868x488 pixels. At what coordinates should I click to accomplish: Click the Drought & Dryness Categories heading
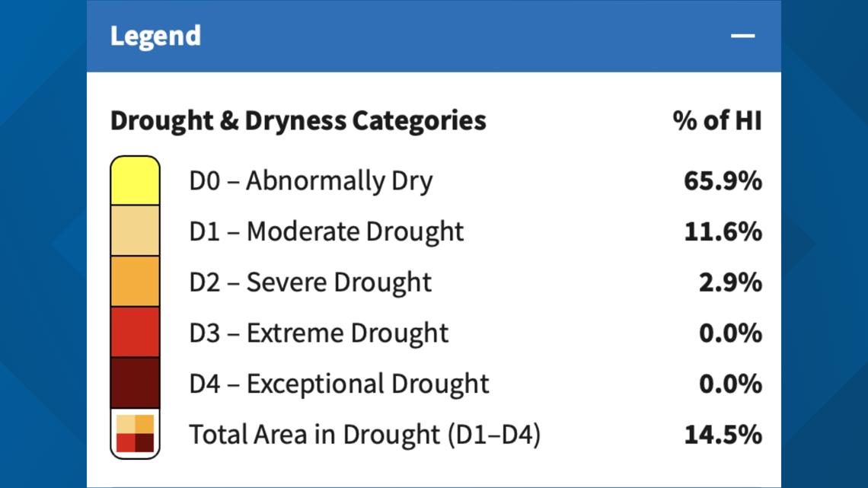pos(298,120)
